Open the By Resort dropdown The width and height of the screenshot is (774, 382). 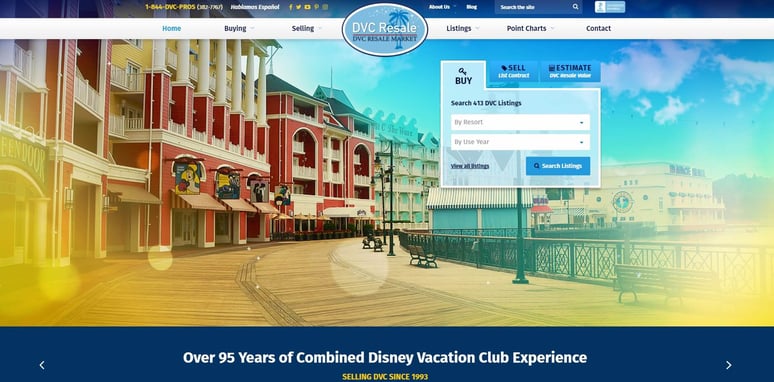pyautogui.click(x=520, y=122)
